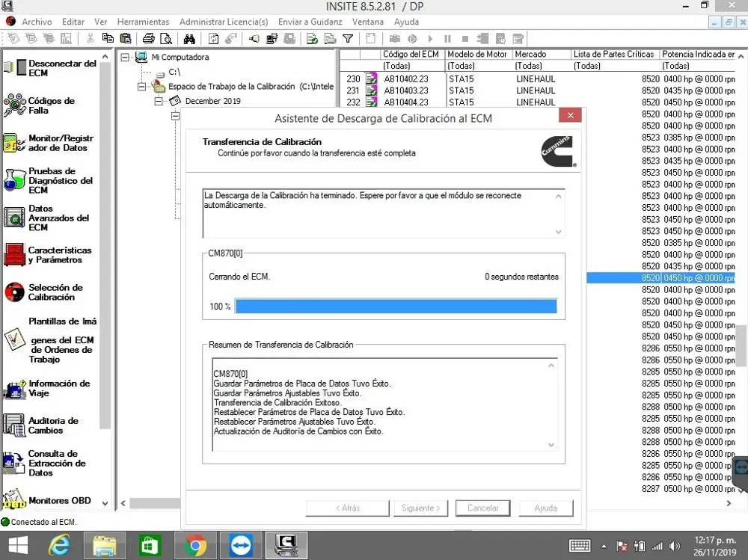Click the camera snapshot toolbar icon
The width and height of the screenshot is (748, 560).
394,39
